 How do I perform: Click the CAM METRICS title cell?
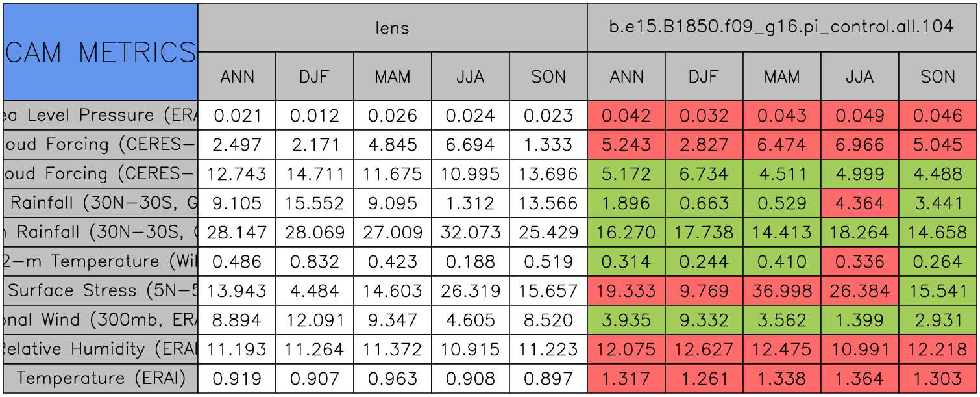(x=101, y=52)
